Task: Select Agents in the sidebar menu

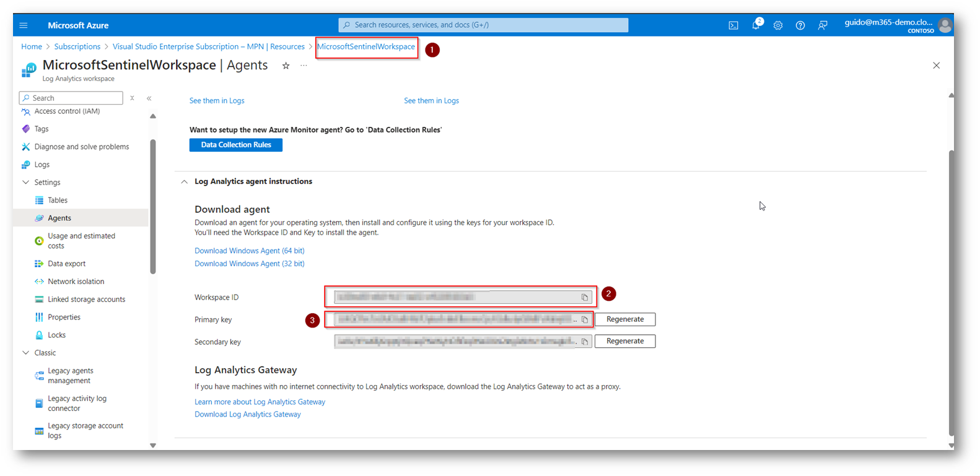Action: [x=81, y=218]
